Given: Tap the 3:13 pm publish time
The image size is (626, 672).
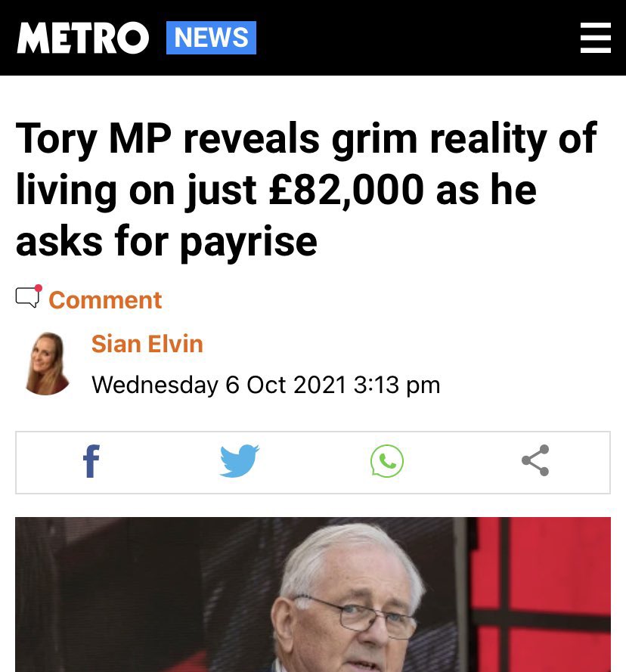Looking at the screenshot, I should 397,385.
